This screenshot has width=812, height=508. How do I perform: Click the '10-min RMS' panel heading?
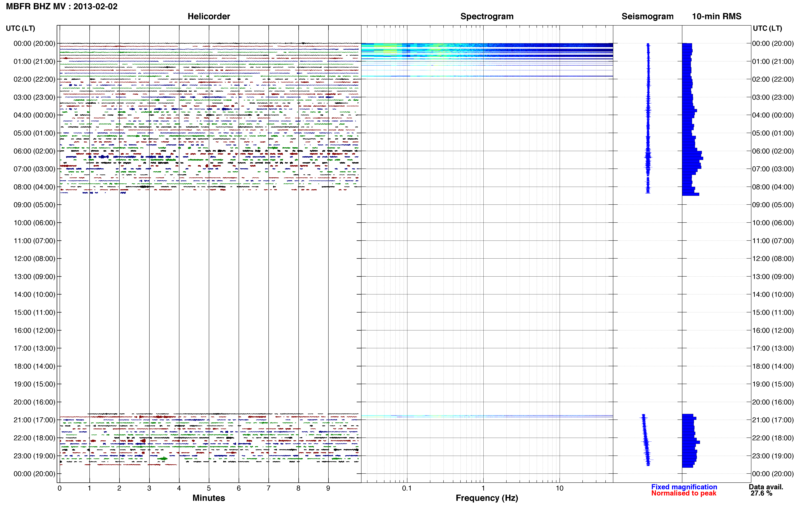click(x=716, y=16)
